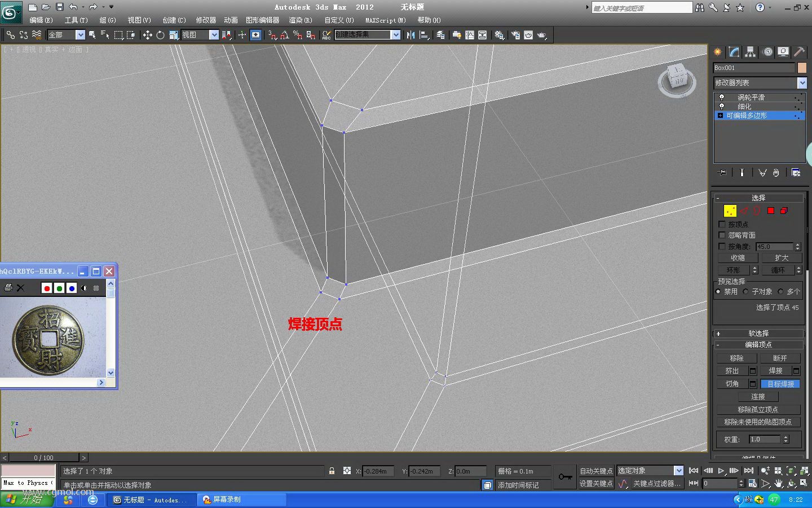Enable the 忽略背面 checkbox
Screen dimensions: 812x508
coord(722,235)
